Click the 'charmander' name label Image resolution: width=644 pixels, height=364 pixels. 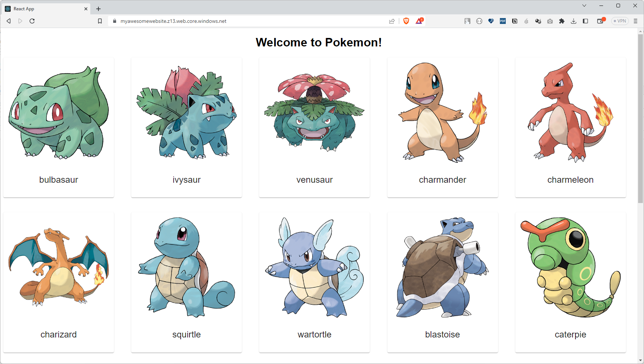pos(442,180)
